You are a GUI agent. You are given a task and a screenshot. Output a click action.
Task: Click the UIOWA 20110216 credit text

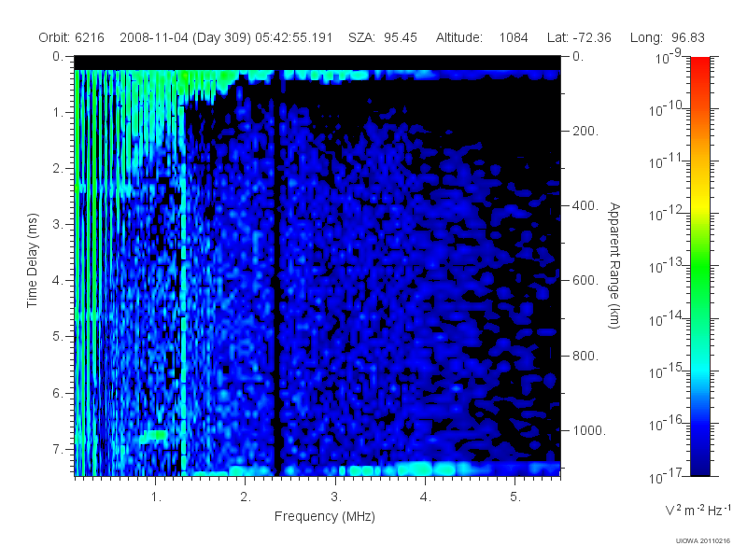point(703,541)
